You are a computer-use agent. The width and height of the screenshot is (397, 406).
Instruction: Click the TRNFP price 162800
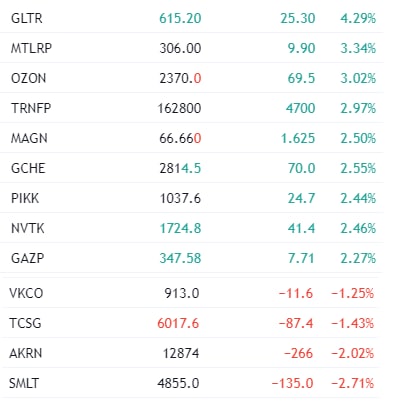click(179, 108)
